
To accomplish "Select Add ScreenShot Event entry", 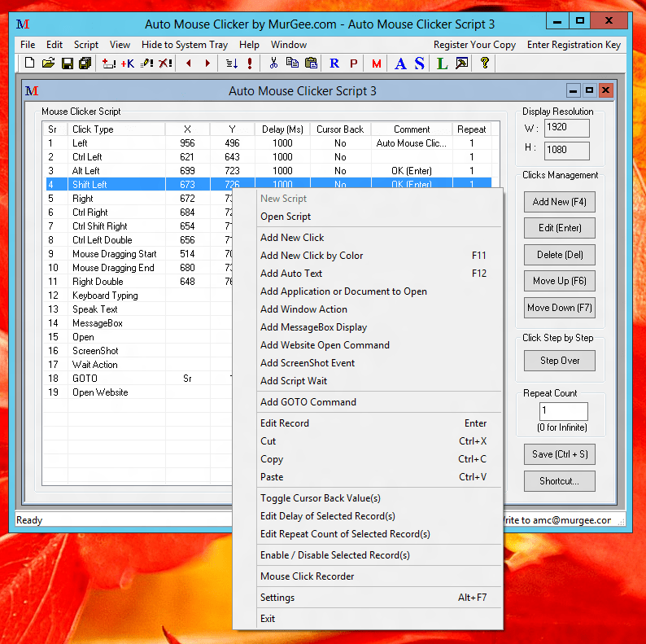I will [368, 363].
